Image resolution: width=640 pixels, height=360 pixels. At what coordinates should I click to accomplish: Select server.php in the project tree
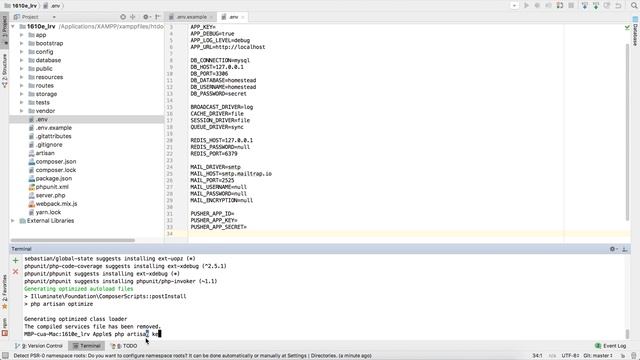pyautogui.click(x=50, y=196)
